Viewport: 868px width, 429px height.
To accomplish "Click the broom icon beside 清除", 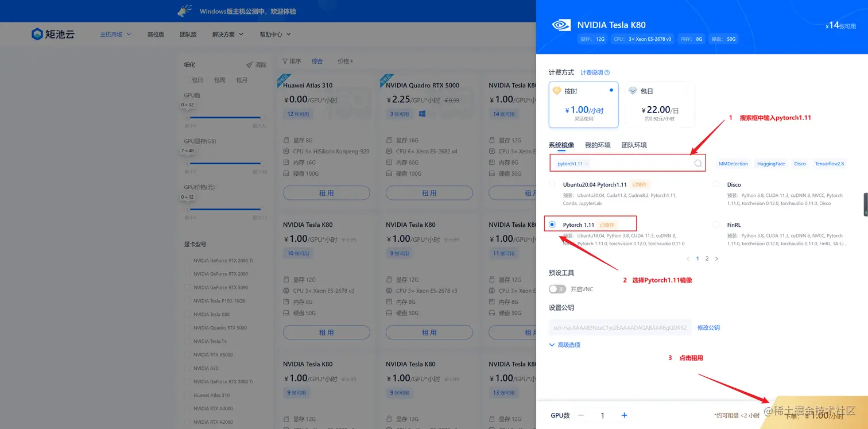I will [x=249, y=65].
